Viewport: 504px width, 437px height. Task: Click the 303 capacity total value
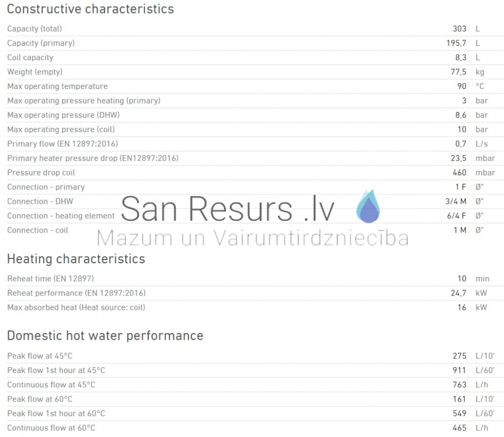click(x=459, y=29)
